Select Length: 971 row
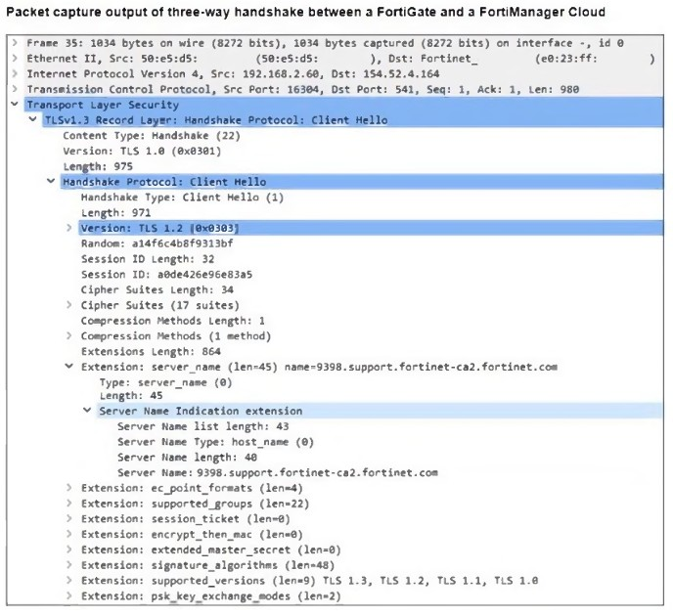The image size is (673, 616). (115, 213)
